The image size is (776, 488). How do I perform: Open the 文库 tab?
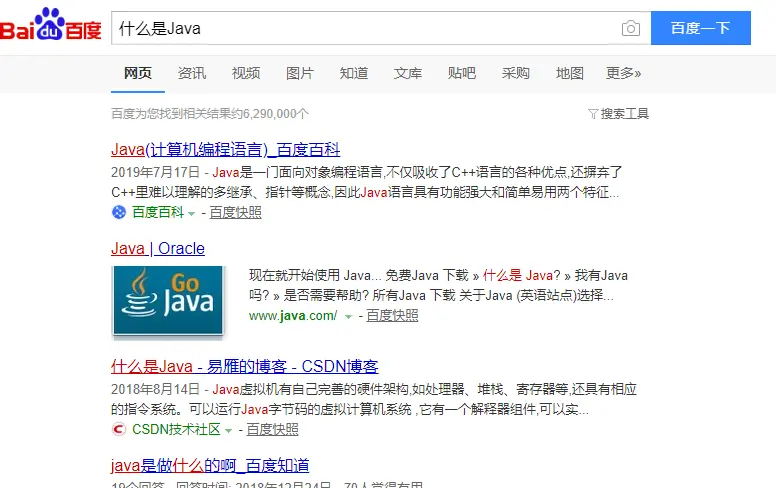point(408,73)
